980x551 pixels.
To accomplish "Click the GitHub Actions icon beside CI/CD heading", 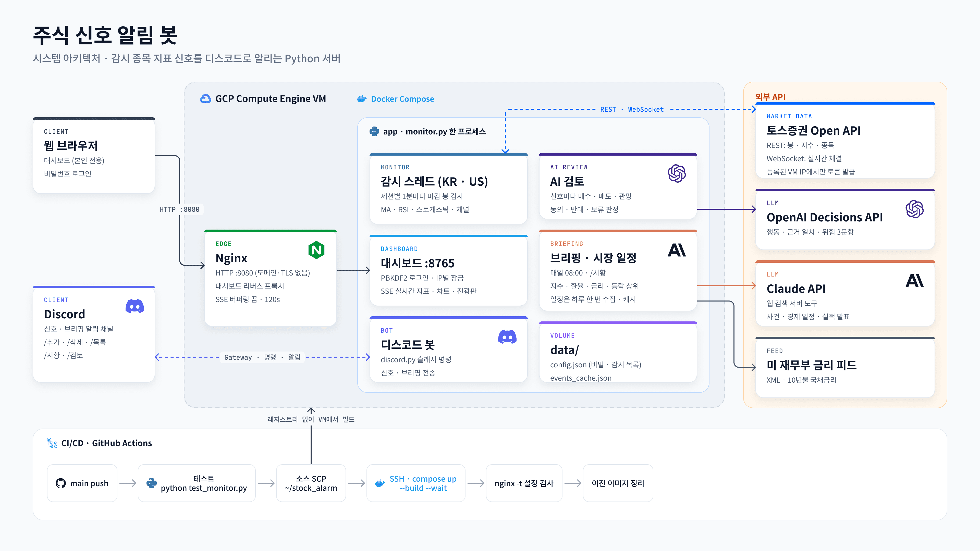I will tap(52, 443).
